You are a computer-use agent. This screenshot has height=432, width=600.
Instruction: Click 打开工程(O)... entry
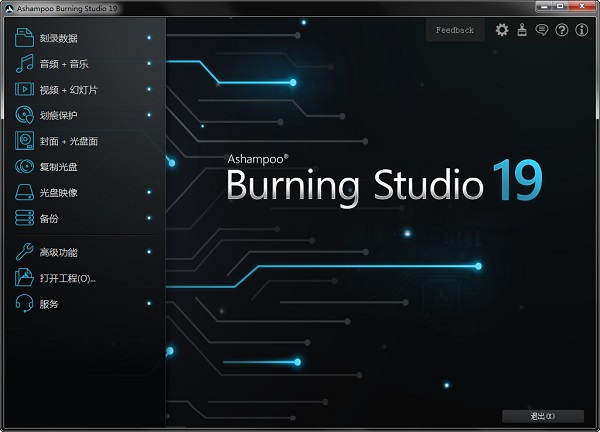(x=84, y=278)
